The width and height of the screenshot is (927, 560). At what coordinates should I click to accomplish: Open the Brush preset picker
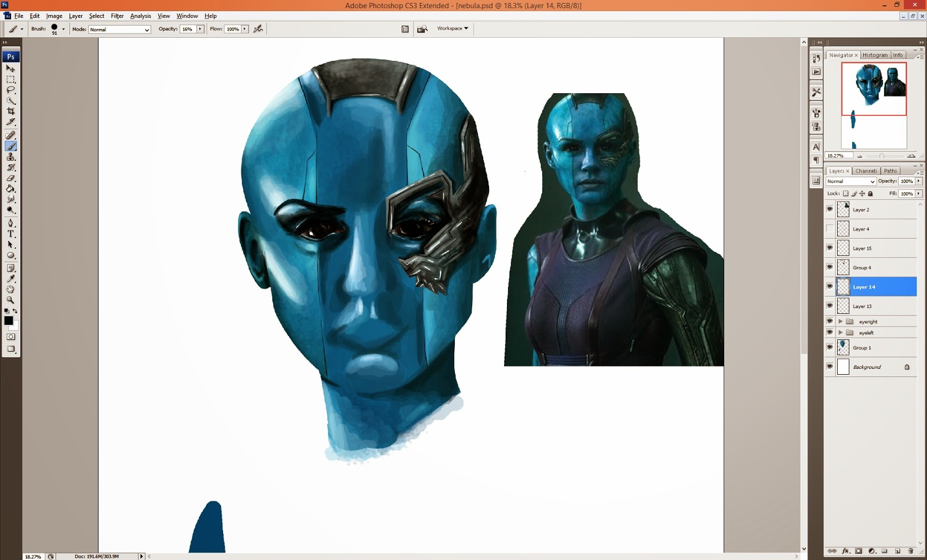[63, 29]
